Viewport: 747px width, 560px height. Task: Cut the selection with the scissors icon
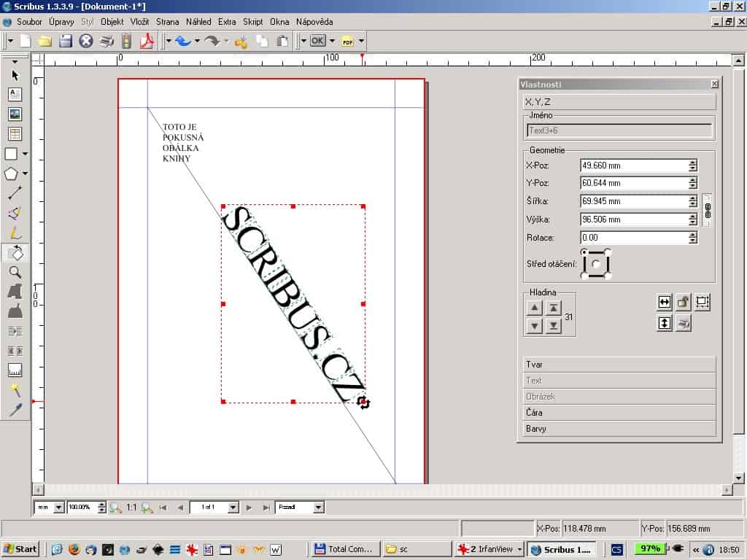coord(241,42)
